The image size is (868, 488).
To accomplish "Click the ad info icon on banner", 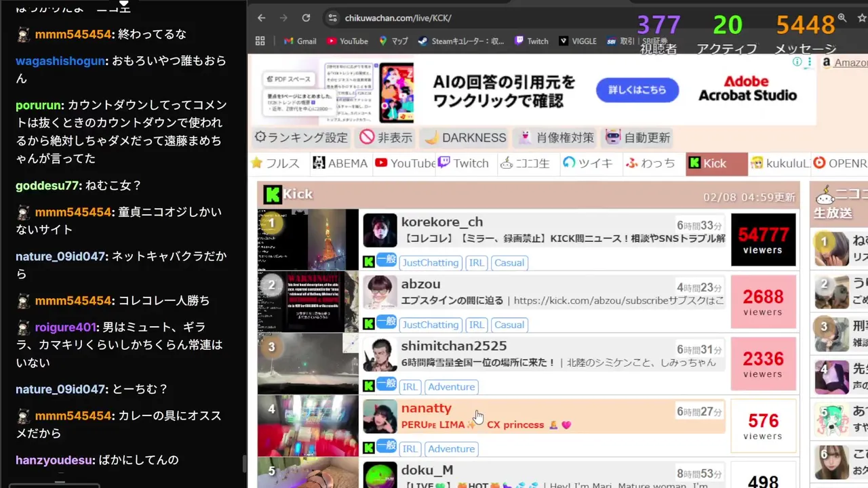I will tap(798, 62).
